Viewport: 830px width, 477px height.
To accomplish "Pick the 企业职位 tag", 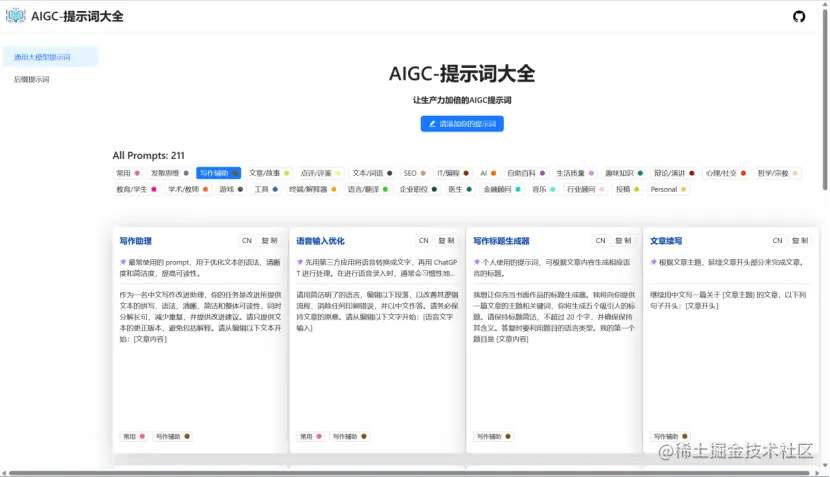I will pyautogui.click(x=418, y=189).
